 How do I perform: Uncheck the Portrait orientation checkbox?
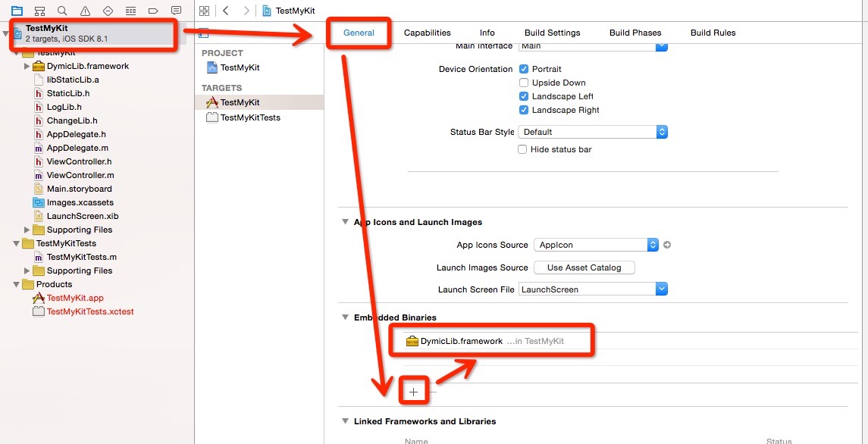pos(523,69)
